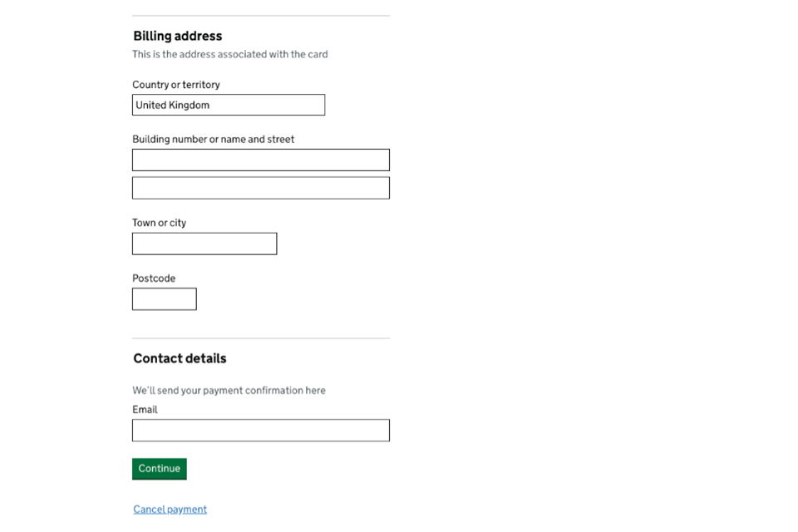Image resolution: width=798 pixels, height=532 pixels.
Task: Click the "Postcode" label text
Action: [x=154, y=278]
